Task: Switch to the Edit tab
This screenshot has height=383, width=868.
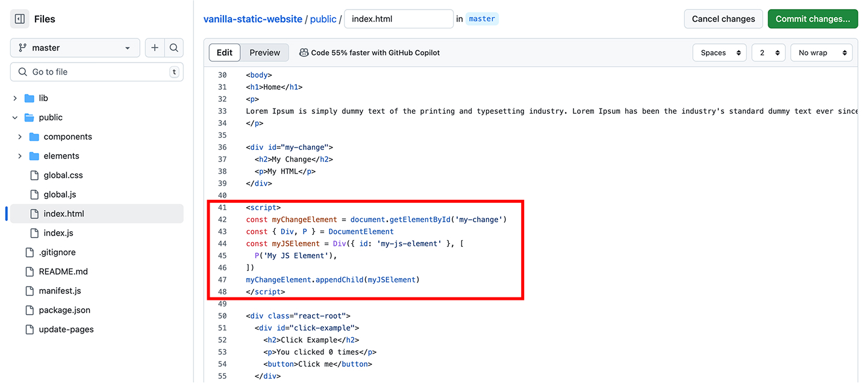Action: 225,52
